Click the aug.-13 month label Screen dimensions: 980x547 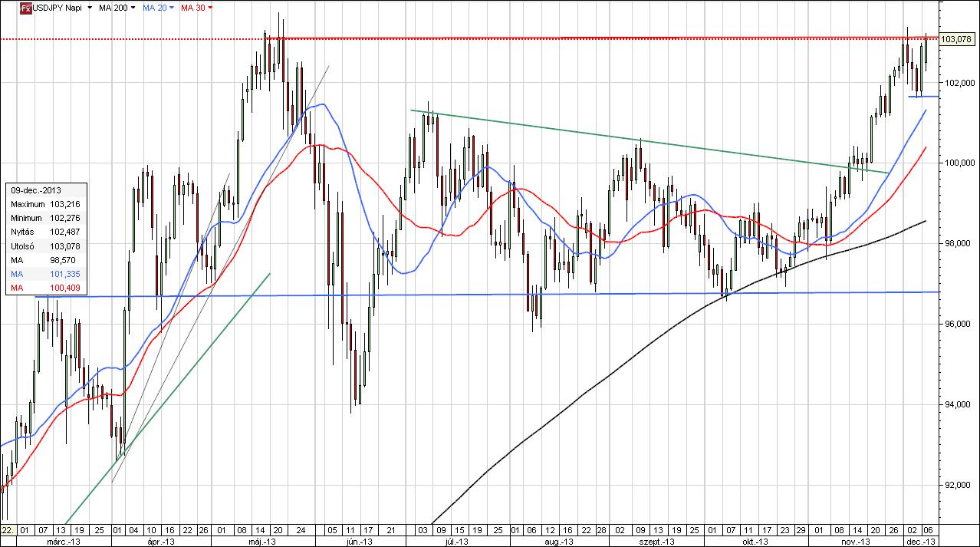pos(560,542)
